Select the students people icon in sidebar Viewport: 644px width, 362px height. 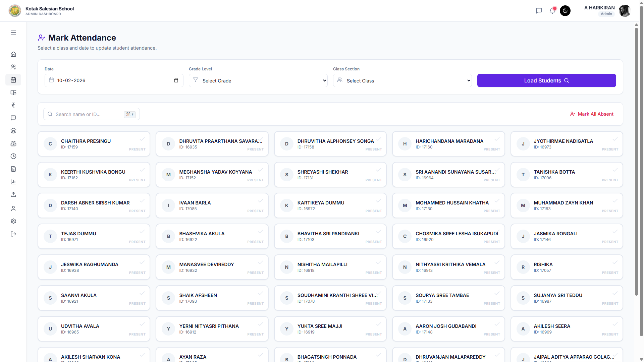coord(13,67)
